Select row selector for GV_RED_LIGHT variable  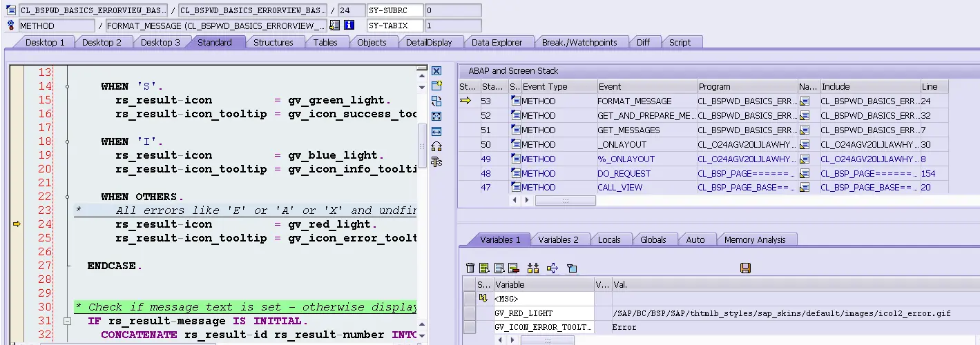tap(470, 313)
